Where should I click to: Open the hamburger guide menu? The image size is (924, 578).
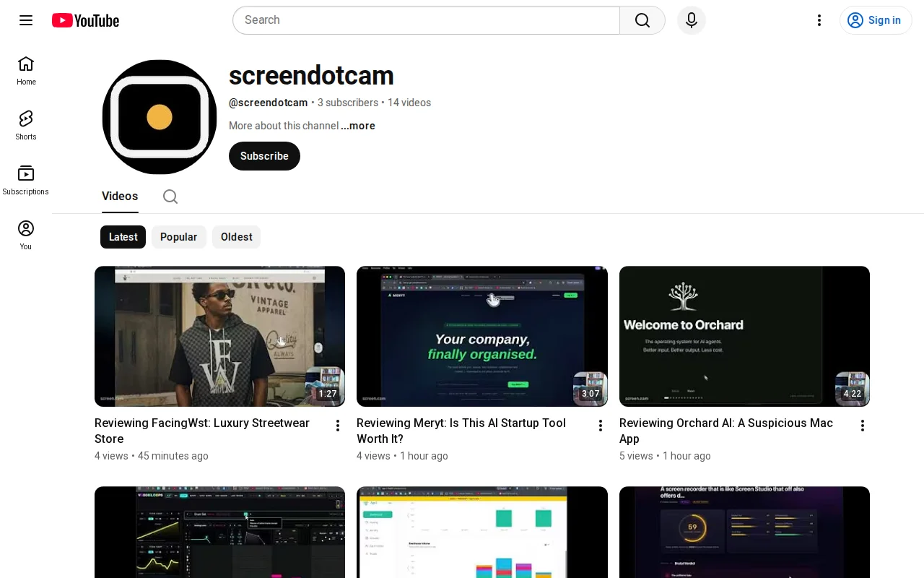[26, 20]
